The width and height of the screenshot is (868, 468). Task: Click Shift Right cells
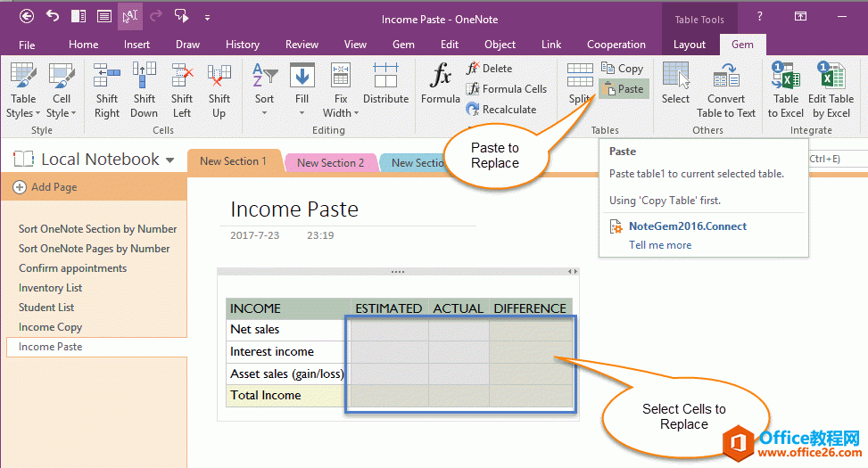click(107, 90)
